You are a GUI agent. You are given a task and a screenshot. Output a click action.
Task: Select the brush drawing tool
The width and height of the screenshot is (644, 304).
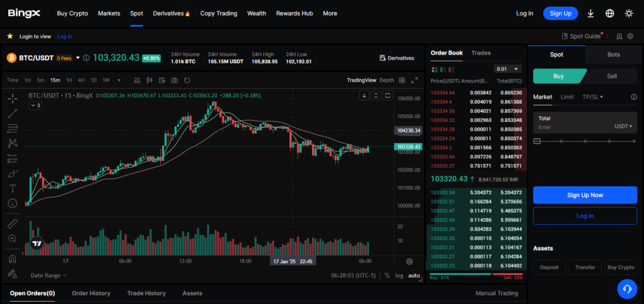click(13, 173)
